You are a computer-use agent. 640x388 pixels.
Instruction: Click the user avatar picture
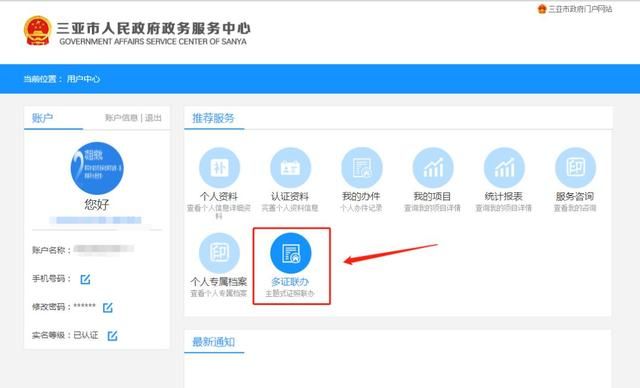click(x=97, y=168)
